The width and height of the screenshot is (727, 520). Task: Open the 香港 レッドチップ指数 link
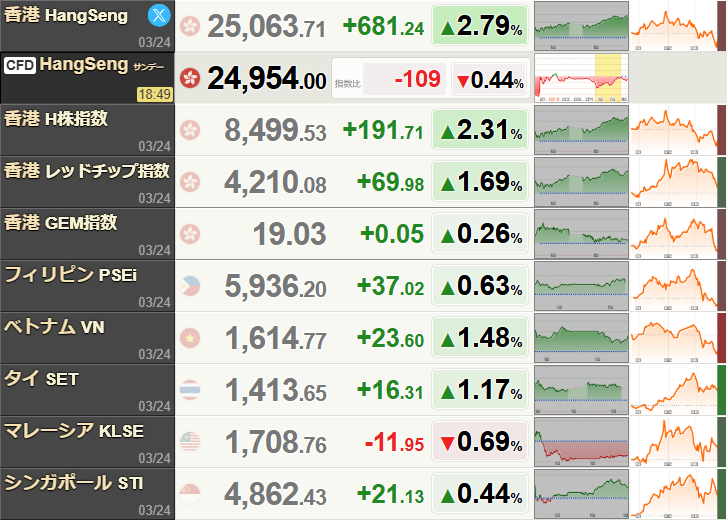87,171
